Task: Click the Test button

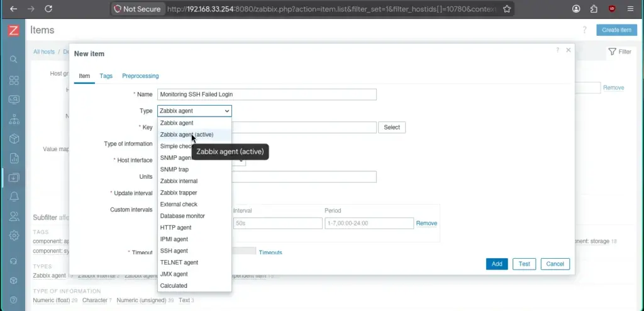Action: point(524,264)
